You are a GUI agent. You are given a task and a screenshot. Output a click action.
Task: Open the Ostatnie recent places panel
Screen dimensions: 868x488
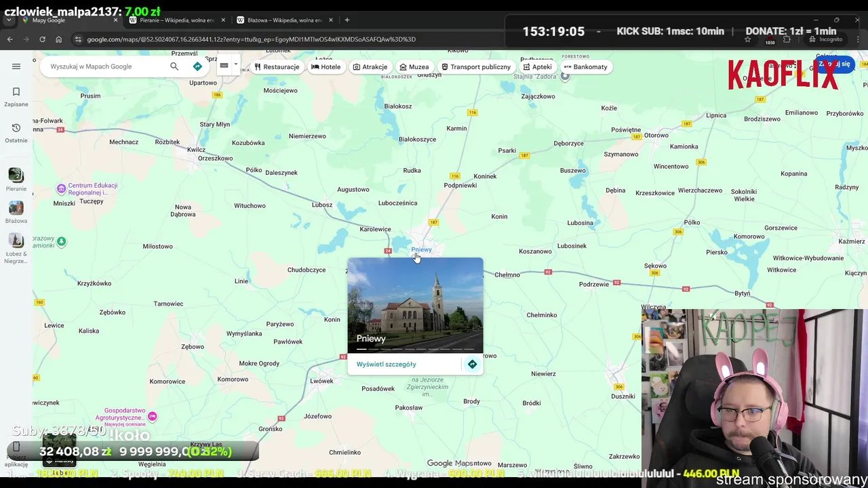coord(16,133)
